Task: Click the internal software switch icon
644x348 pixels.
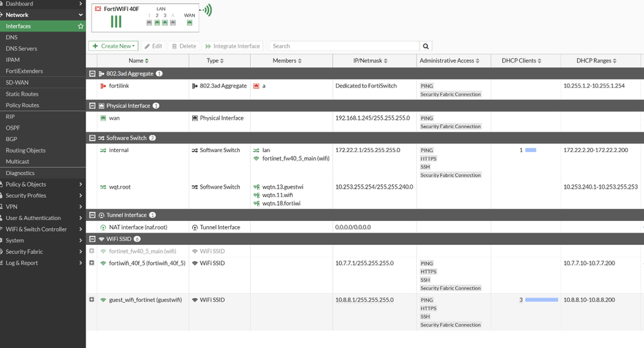Action: coord(103,150)
